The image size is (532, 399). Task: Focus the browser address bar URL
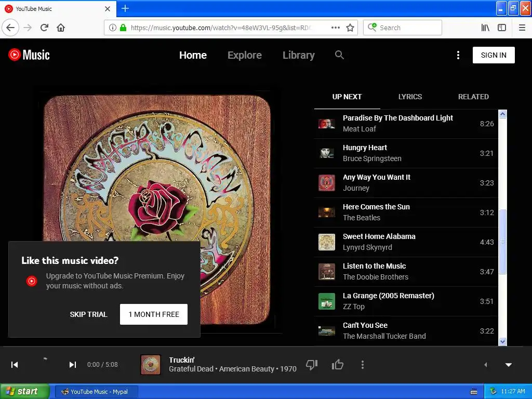(222, 28)
